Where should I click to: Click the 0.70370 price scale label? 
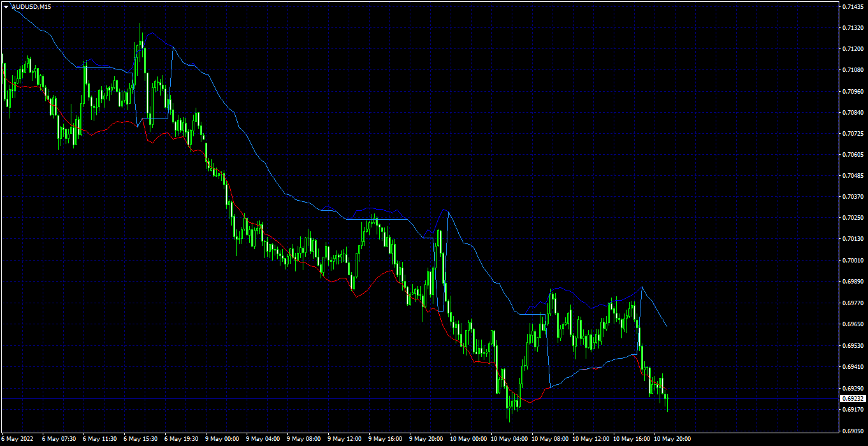pos(853,197)
